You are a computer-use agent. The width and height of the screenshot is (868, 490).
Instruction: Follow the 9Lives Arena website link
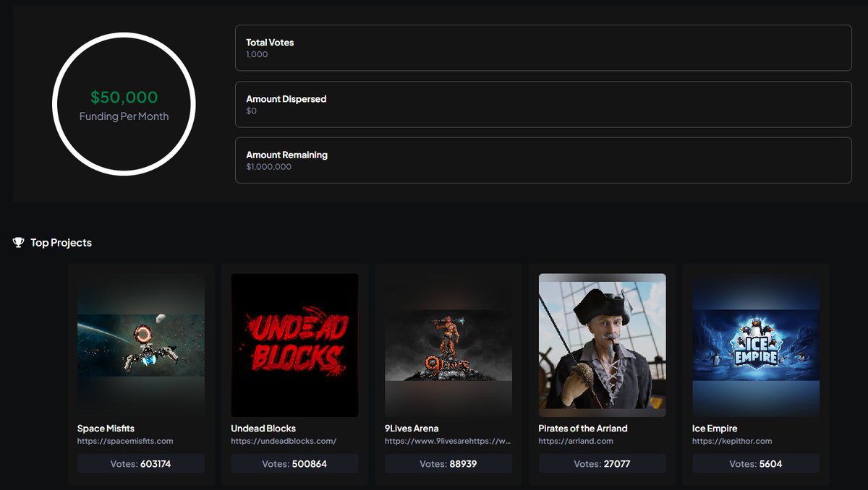[x=448, y=441]
